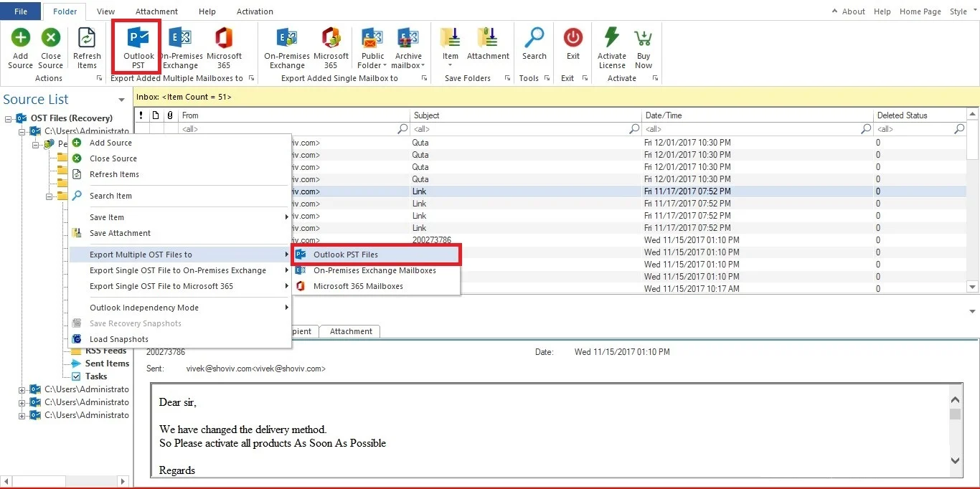Viewport: 980px width, 489px height.
Task: Expand the Save Folders group launcher
Action: point(507,78)
